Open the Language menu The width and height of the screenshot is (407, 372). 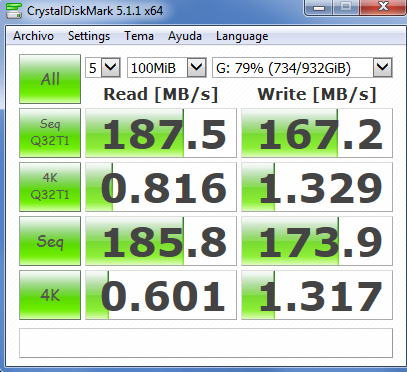(242, 36)
